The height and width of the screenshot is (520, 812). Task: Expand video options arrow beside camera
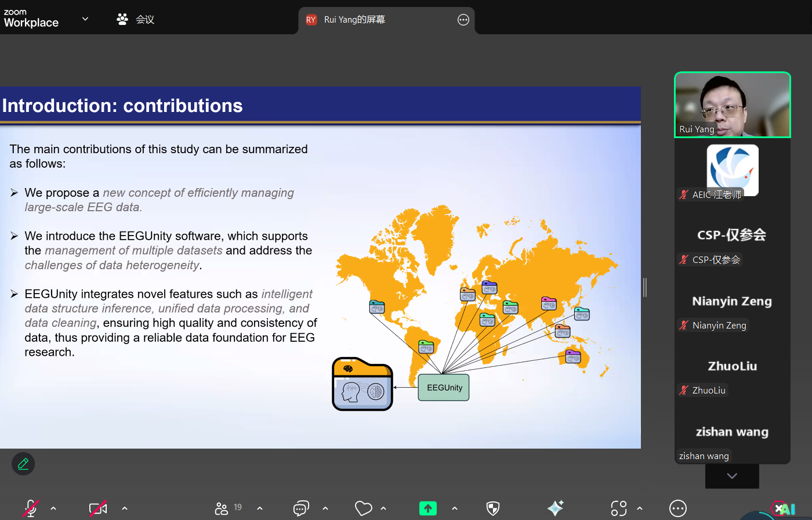[125, 508]
